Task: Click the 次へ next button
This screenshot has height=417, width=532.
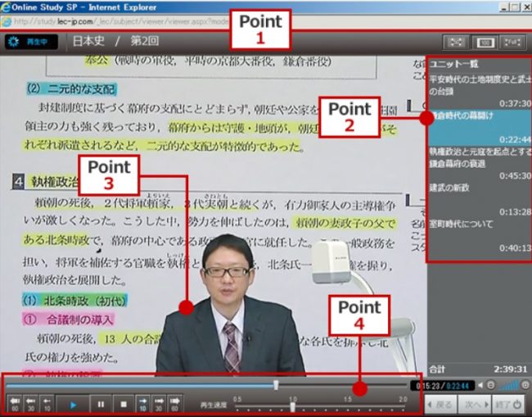Action: point(475,405)
